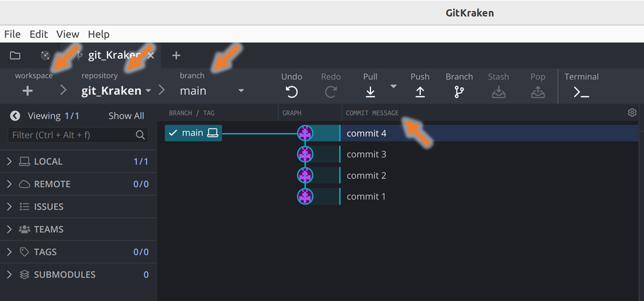Add a workspace with the plus icon
Viewport: 644px width, 301px height.
28,91
